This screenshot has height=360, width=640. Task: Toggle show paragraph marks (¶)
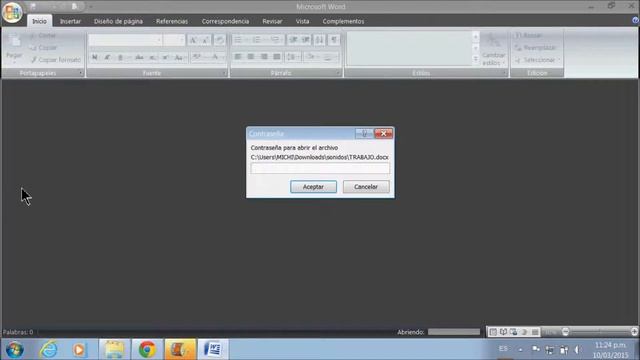(334, 40)
